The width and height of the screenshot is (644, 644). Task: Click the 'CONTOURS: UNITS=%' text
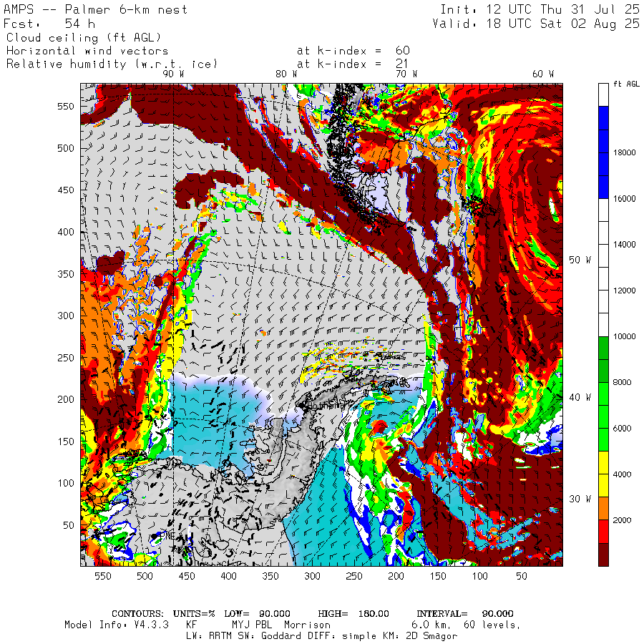pos(163,614)
